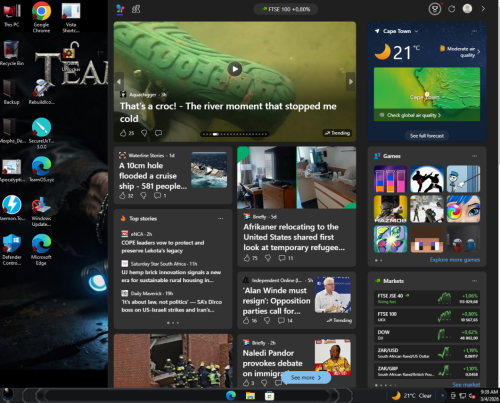Viewport: 500px width, 403px height.
Task: Open the Games widget more options menu
Action: point(474,156)
